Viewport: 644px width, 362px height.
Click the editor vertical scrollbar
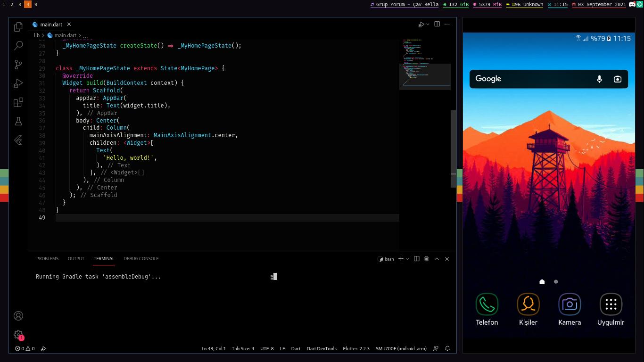(454, 148)
